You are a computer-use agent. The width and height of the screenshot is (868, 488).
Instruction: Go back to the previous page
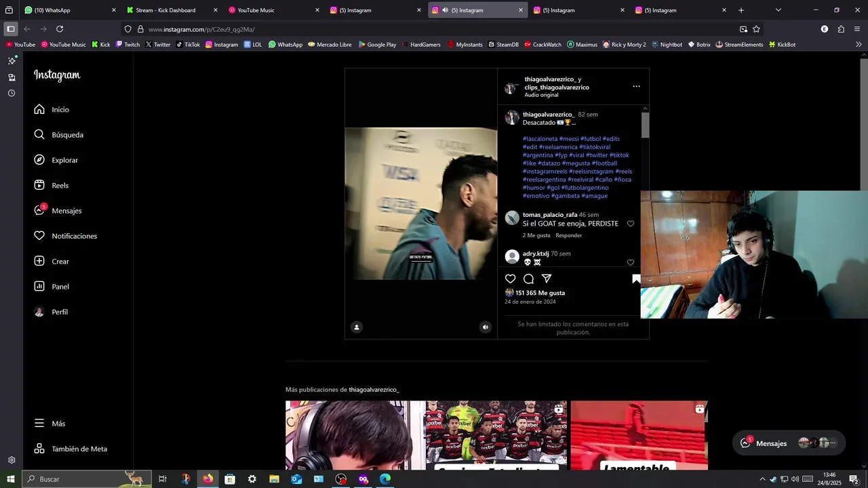tap(27, 29)
